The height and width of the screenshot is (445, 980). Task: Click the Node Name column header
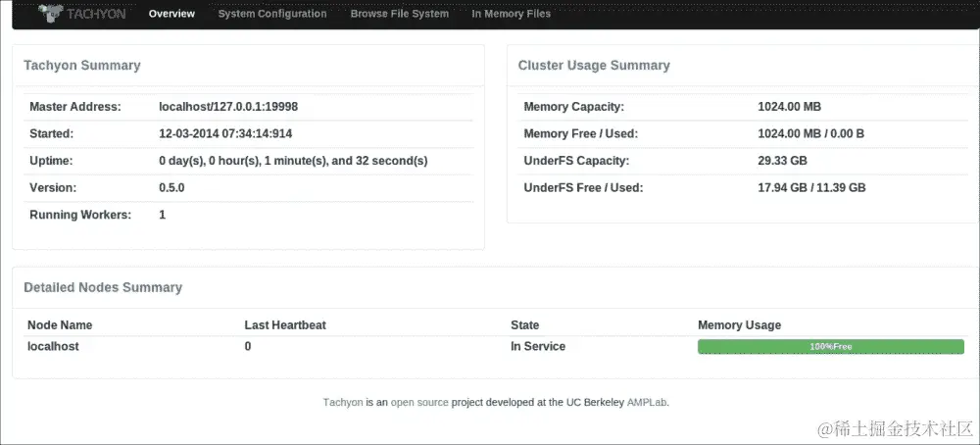tap(60, 325)
